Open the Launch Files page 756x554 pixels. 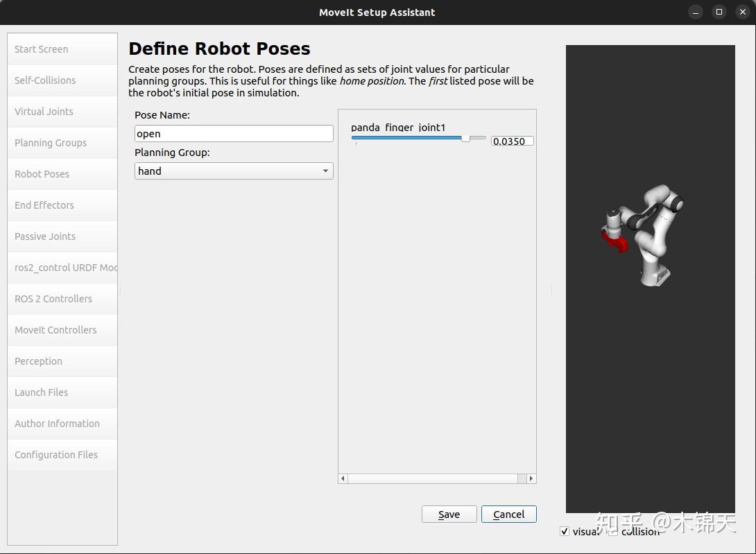(x=42, y=392)
